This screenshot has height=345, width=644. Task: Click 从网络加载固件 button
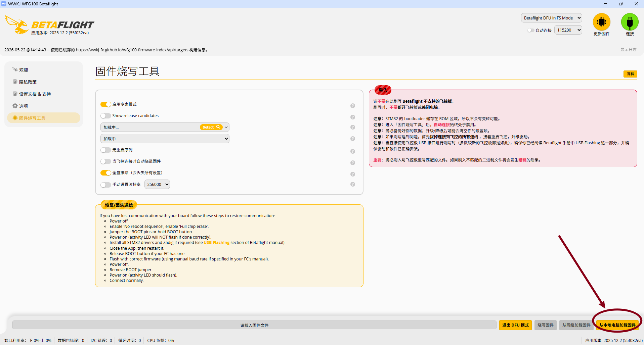click(576, 325)
